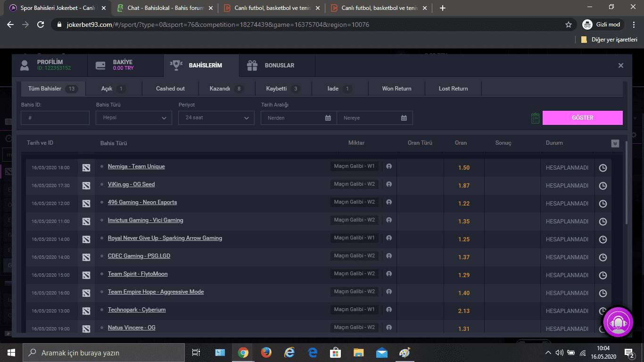Viewport: 644px width, 362px height.
Task: Open the Bakiye balance tab
Action: click(x=125, y=65)
